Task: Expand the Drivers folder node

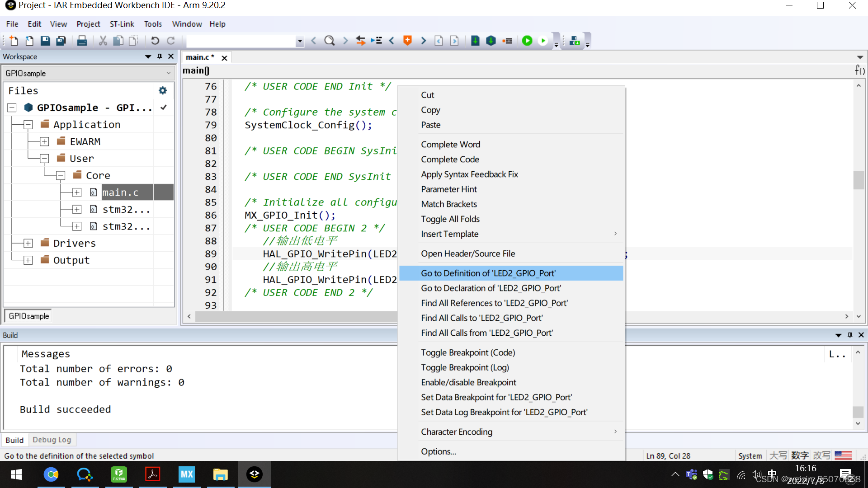Action: [x=28, y=244]
